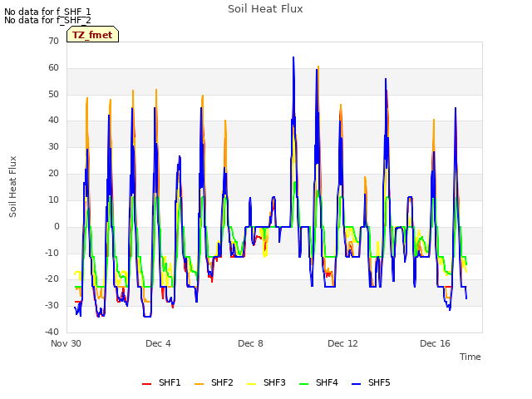Click the 40 y-axis tick label
532x399 pixels.
[x=53, y=120]
